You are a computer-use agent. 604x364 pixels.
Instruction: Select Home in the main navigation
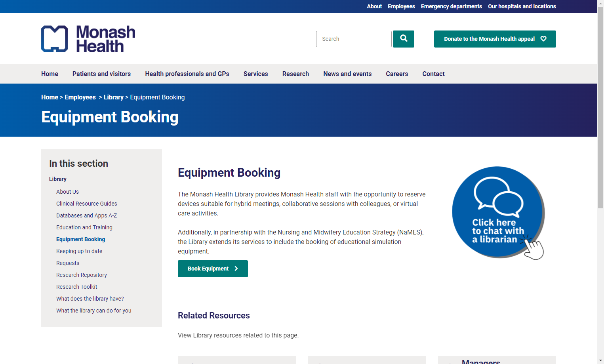[x=50, y=74]
